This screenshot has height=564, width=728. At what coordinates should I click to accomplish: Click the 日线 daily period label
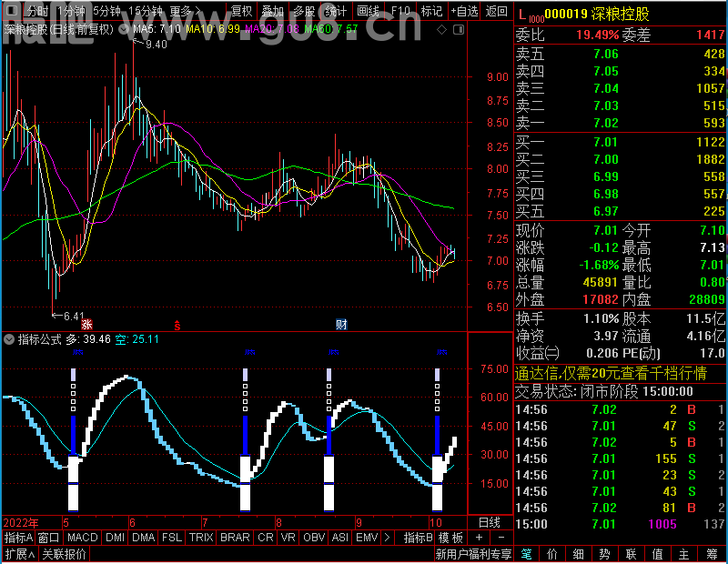tap(490, 523)
